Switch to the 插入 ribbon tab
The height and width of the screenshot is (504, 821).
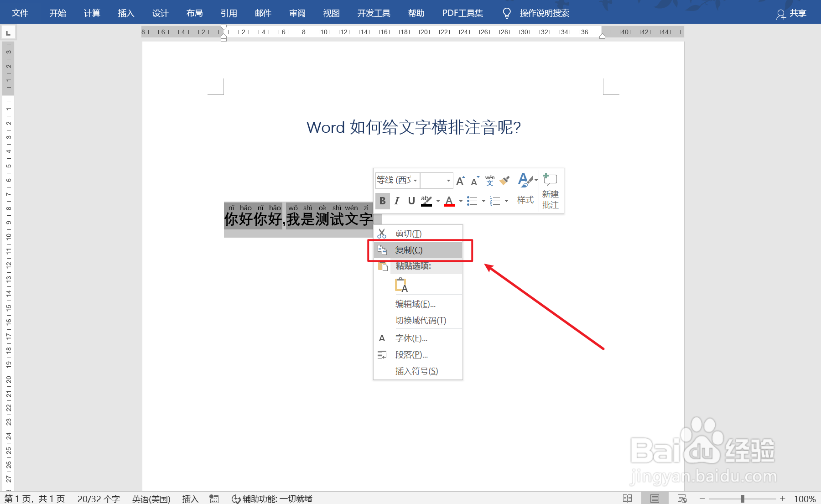pyautogui.click(x=126, y=13)
